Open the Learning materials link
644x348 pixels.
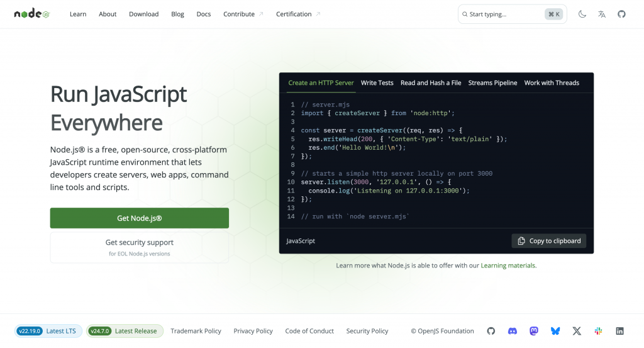[x=508, y=266]
